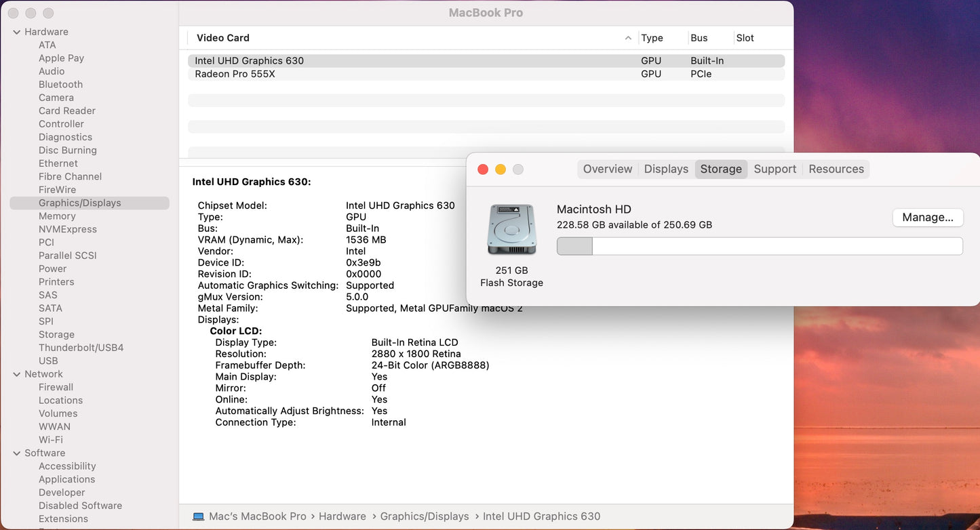Image resolution: width=980 pixels, height=530 pixels.
Task: Click the Macintosh HD drive icon
Action: pos(511,230)
